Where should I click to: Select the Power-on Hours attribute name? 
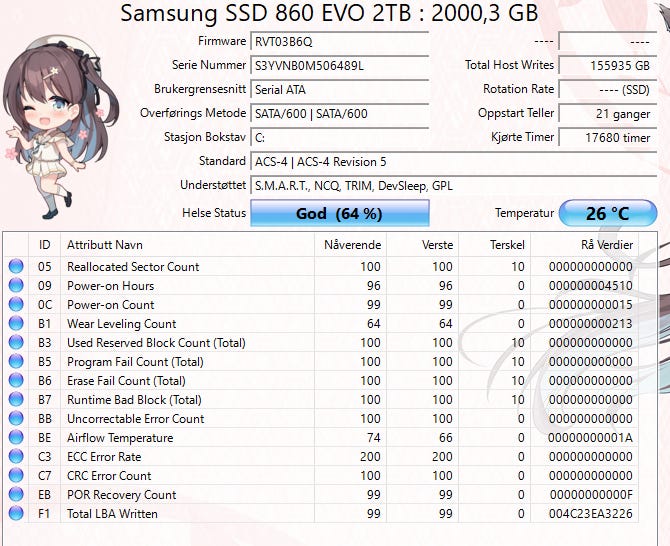(x=110, y=285)
